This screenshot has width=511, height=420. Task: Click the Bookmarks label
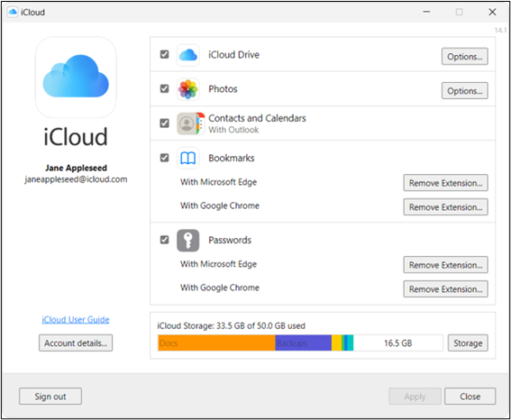232,158
